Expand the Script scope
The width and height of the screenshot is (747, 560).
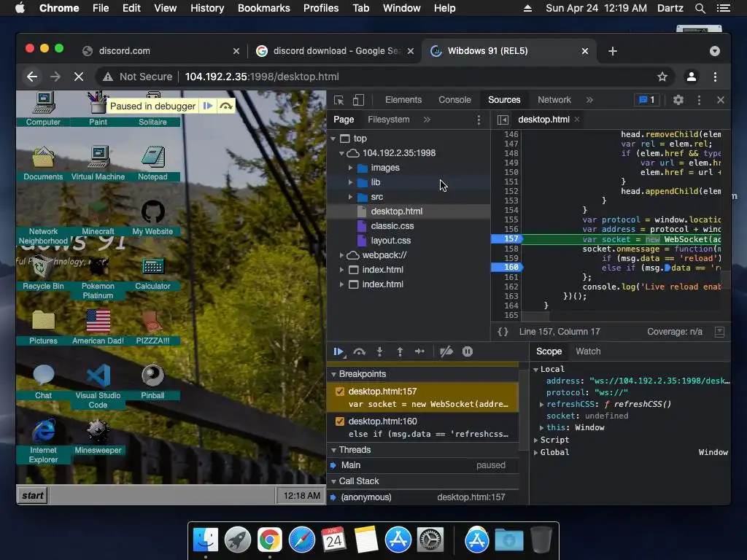pyautogui.click(x=536, y=440)
